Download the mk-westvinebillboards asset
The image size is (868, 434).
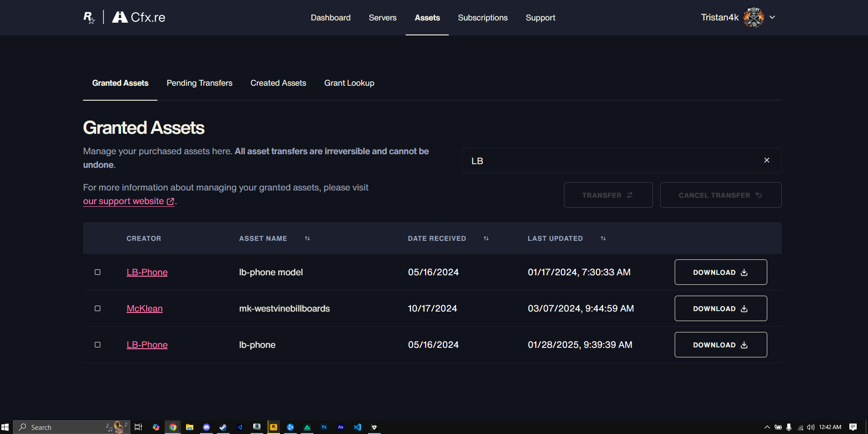721,308
